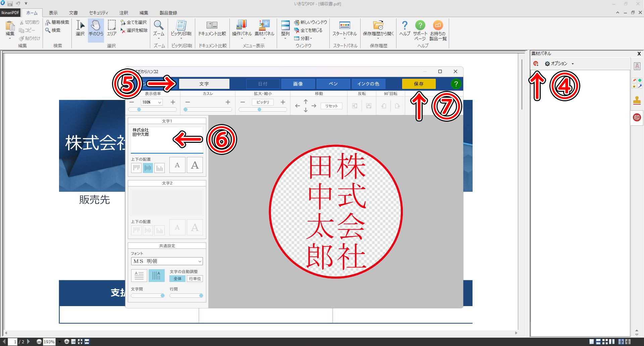
Task: Open the Zoom (ズーム) tool
Action: click(x=159, y=28)
